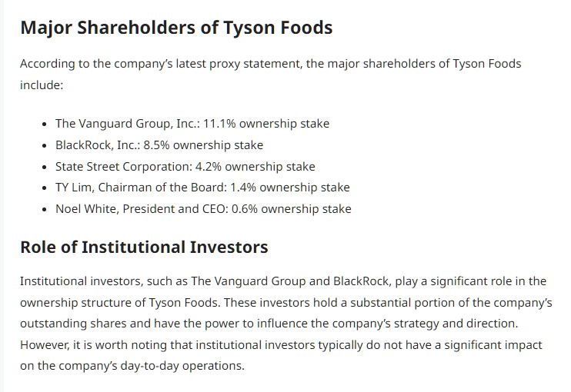Click the line starting "However, it is worth noting"
Viewport: 571px width, 392px height.
pos(281,345)
